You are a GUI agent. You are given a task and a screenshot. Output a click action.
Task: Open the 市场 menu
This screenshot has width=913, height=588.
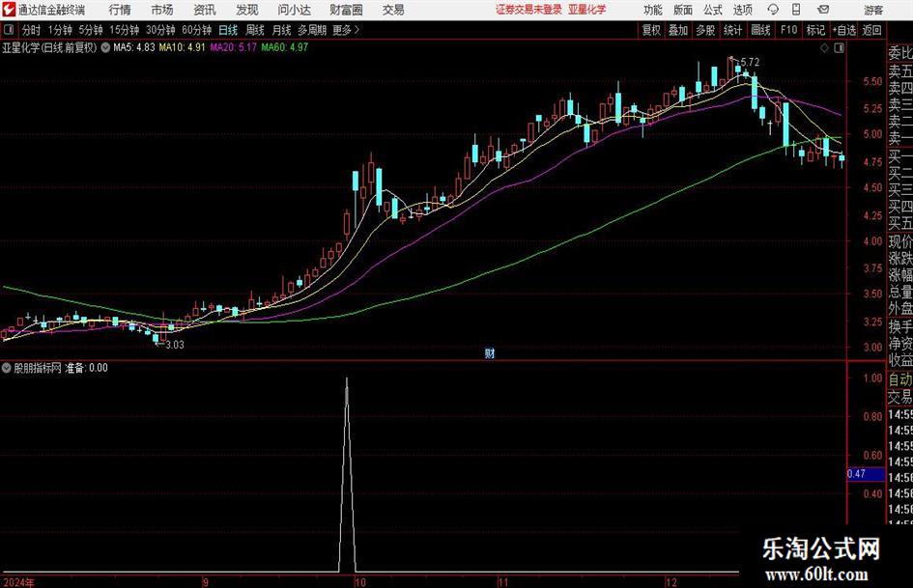tap(162, 10)
